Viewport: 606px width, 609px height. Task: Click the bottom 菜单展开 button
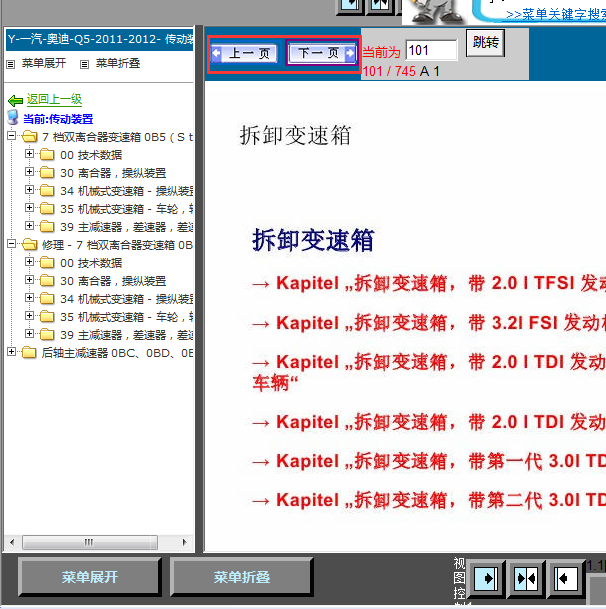click(89, 577)
